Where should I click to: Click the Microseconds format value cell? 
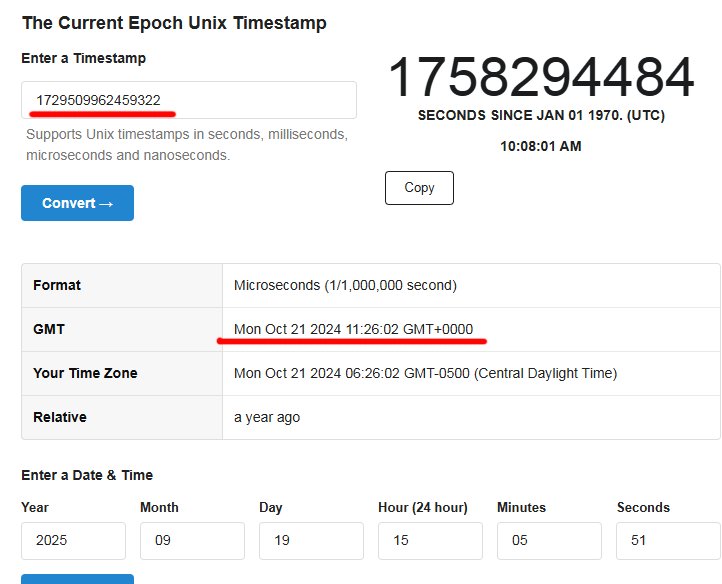pyautogui.click(x=471, y=285)
